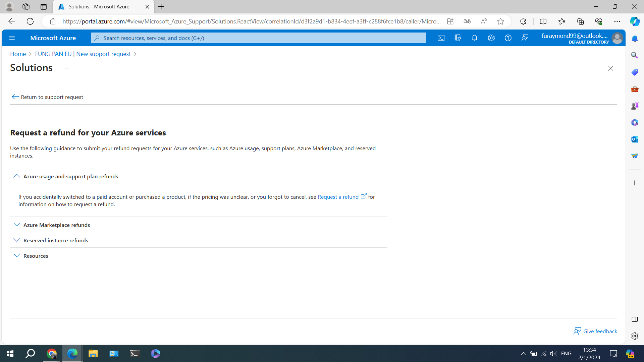Add this page to favorites star
The image size is (644, 362).
click(x=500, y=21)
